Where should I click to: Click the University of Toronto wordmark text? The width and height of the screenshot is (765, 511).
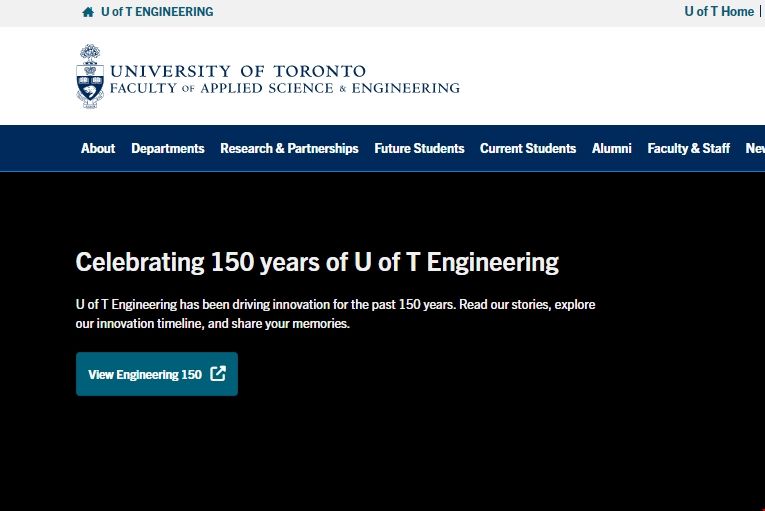pyautogui.click(x=238, y=71)
